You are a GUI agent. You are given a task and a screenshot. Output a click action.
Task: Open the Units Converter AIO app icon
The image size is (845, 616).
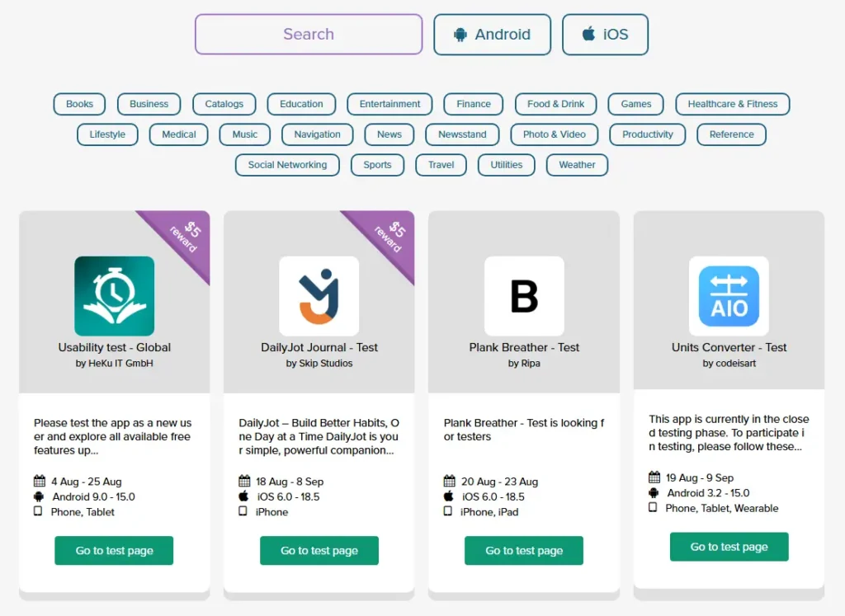[729, 296]
